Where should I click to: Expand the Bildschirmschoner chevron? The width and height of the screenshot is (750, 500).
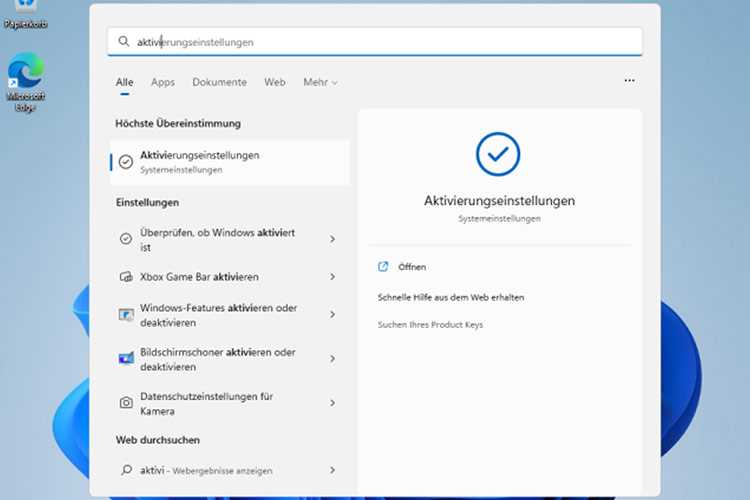click(332, 358)
